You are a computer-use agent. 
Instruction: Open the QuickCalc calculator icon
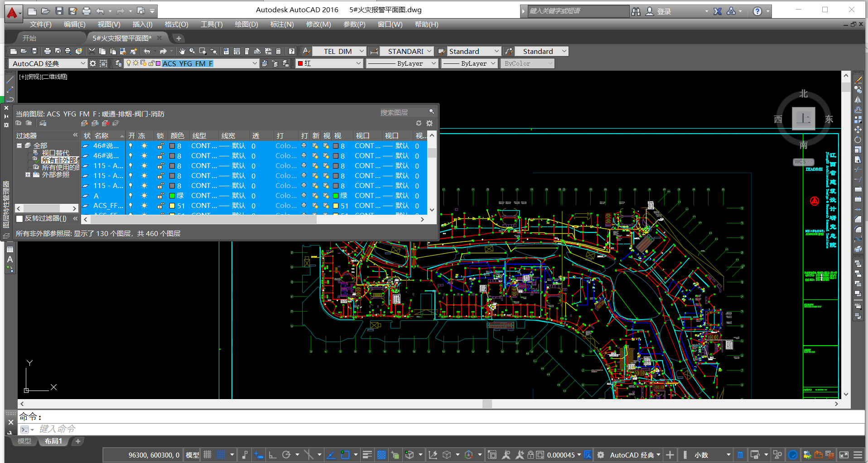[279, 51]
